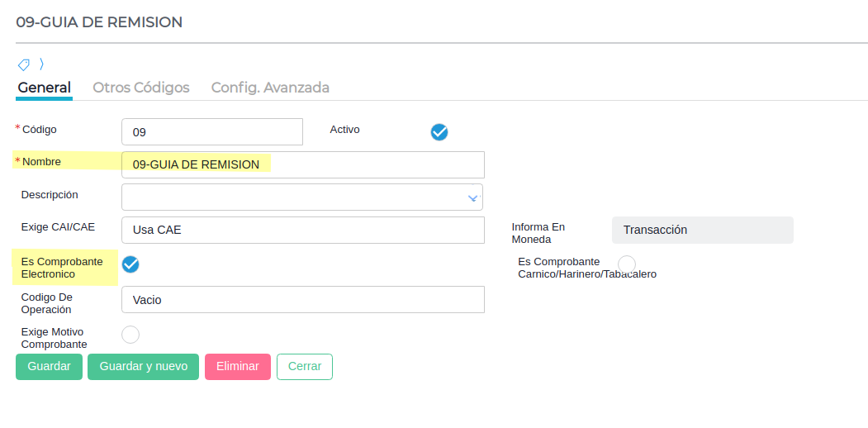Go to the Config. Avanzada tab
The image size is (868, 428).
(270, 88)
